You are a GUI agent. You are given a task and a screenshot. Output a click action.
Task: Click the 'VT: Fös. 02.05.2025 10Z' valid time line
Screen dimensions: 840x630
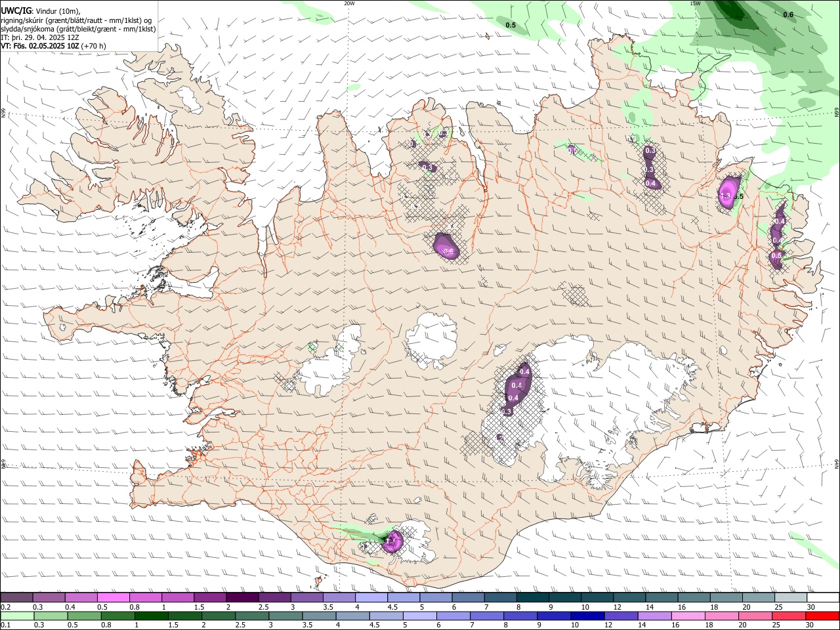coord(40,46)
